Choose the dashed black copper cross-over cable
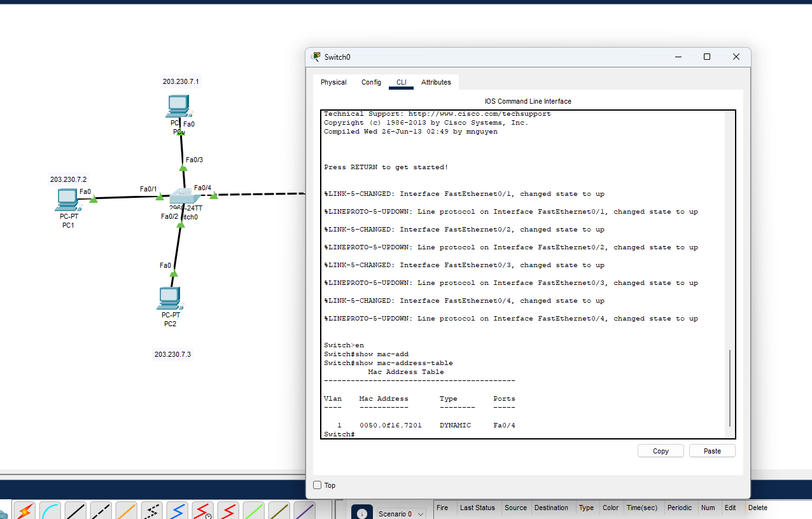 point(101,511)
